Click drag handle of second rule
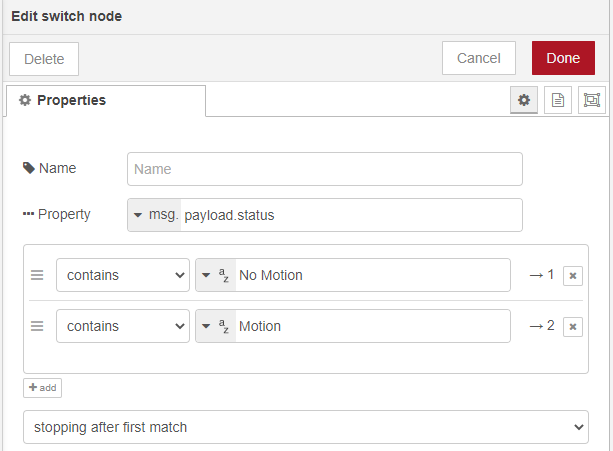Screen dimensions: 613x451 (37, 325)
